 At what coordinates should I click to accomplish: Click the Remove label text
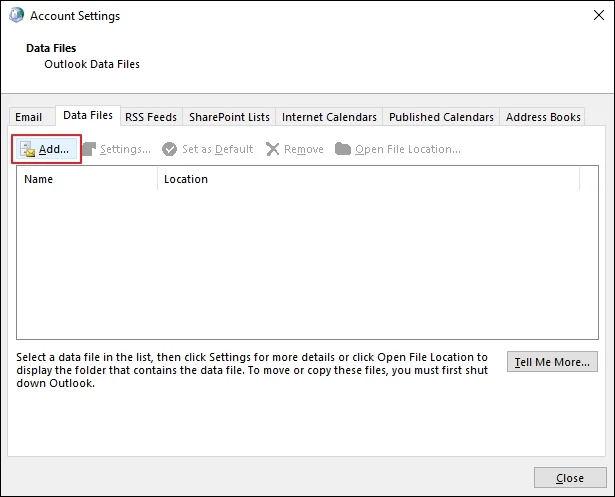tap(304, 149)
